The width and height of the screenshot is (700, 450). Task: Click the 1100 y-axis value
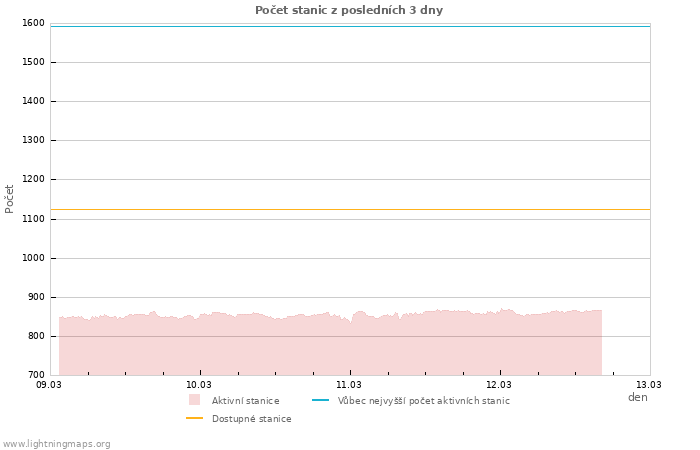tap(33, 219)
